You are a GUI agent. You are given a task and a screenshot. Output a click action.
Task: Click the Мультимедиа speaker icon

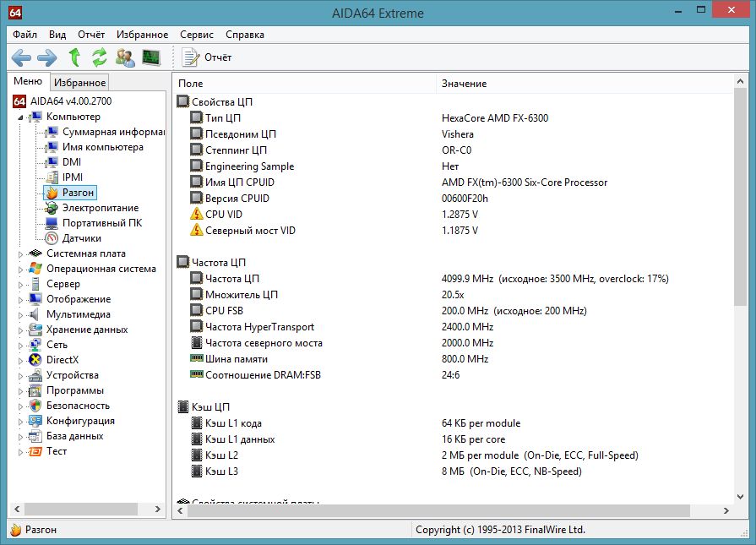(x=35, y=314)
